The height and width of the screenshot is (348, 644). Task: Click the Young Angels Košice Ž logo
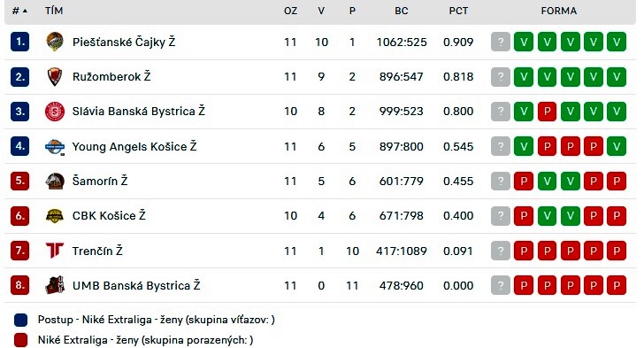click(55, 146)
